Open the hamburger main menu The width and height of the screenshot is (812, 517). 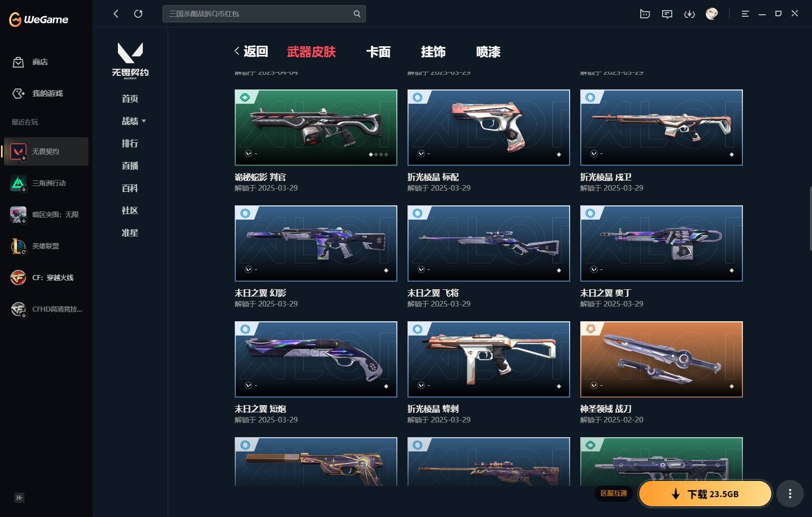coord(745,14)
